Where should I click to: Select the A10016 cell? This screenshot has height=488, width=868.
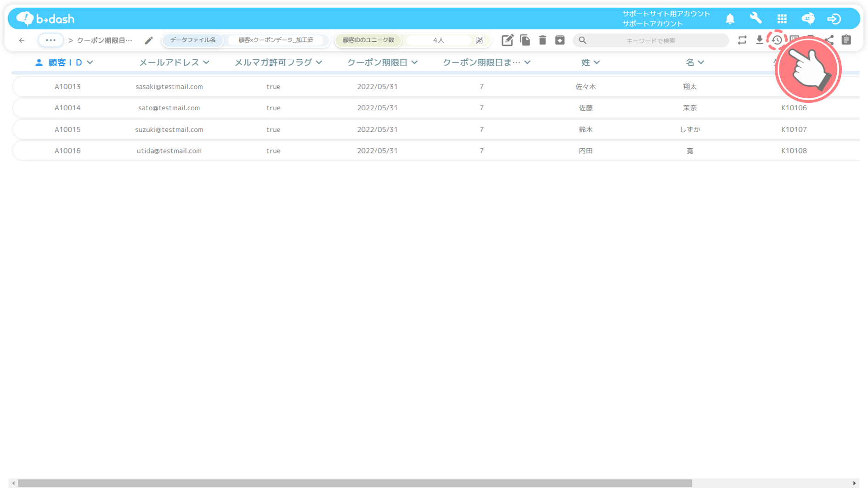pyautogui.click(x=68, y=151)
